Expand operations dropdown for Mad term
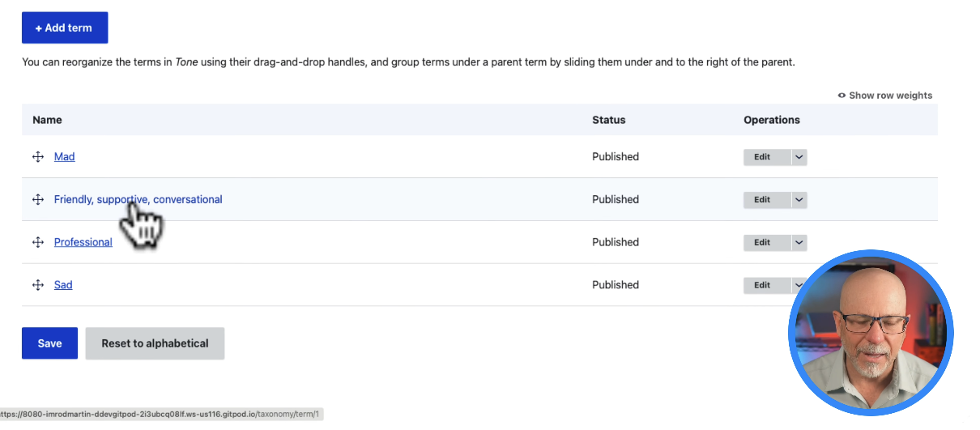This screenshot has height=430, width=980. (x=799, y=157)
